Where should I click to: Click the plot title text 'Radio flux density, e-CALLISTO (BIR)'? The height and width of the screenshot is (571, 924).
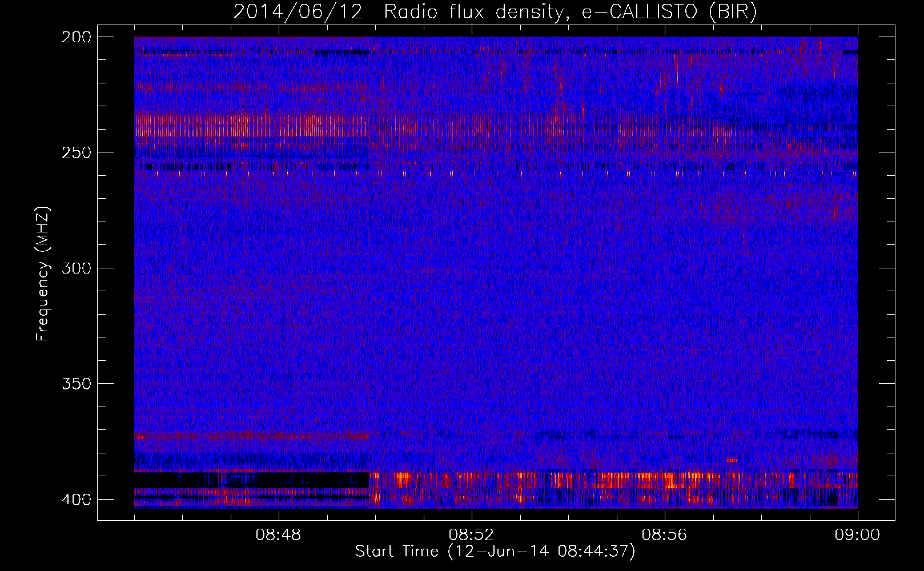pyautogui.click(x=571, y=12)
